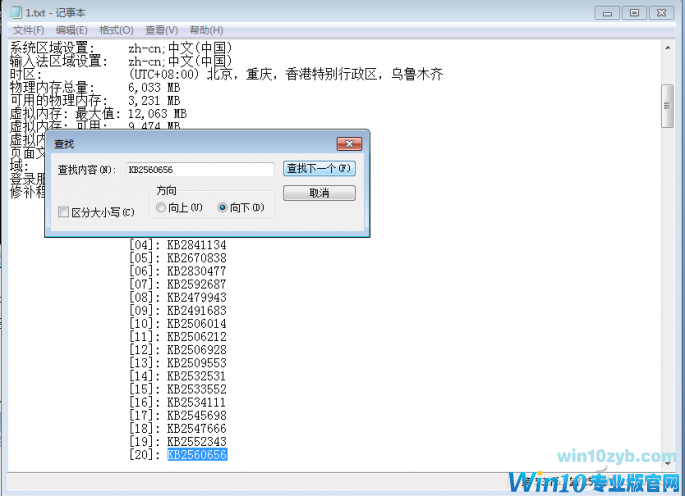Click the 3,231 MB available memory value

coord(154,101)
